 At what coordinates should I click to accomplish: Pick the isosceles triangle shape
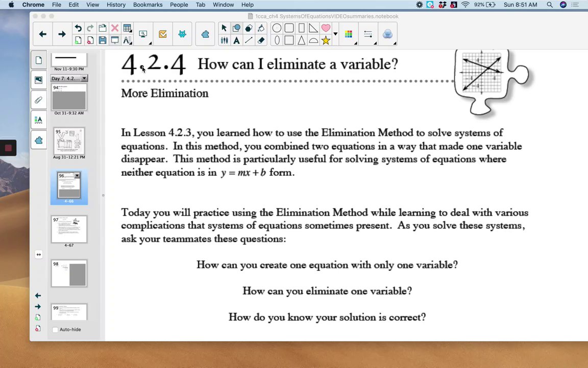(x=302, y=40)
